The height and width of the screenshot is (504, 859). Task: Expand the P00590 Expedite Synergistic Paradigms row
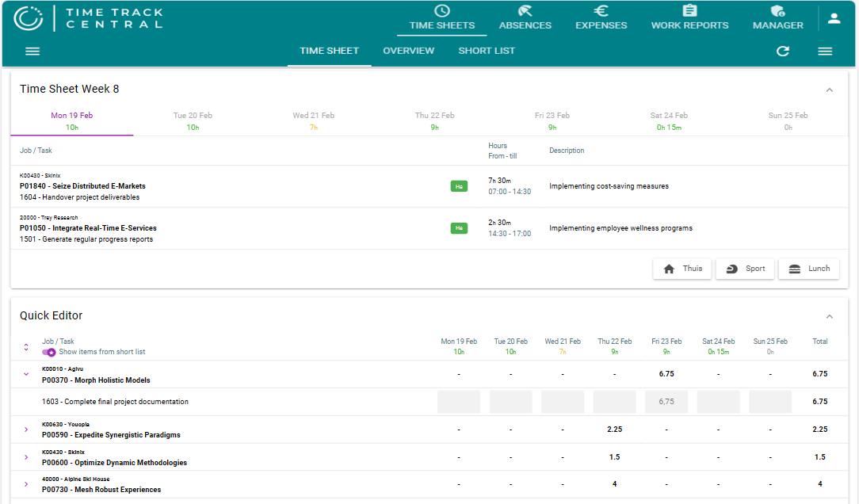[x=26, y=430]
